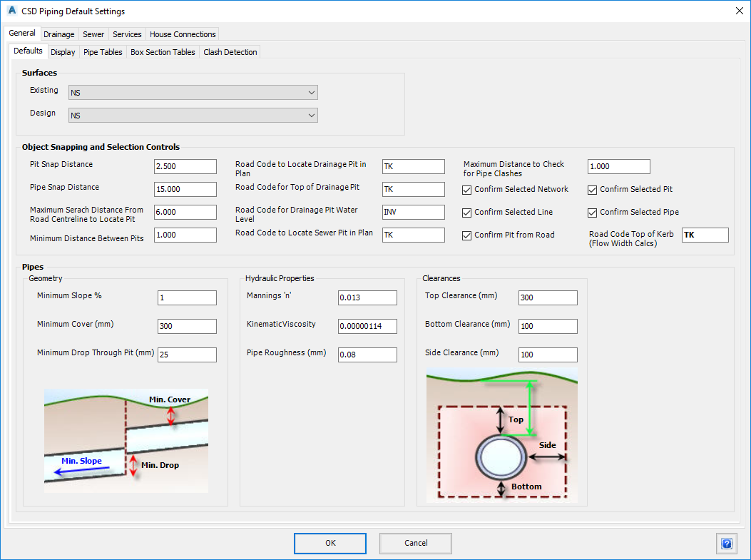Disable Confirm Pit from Road option
Screen dimensions: 751x560
(467, 235)
